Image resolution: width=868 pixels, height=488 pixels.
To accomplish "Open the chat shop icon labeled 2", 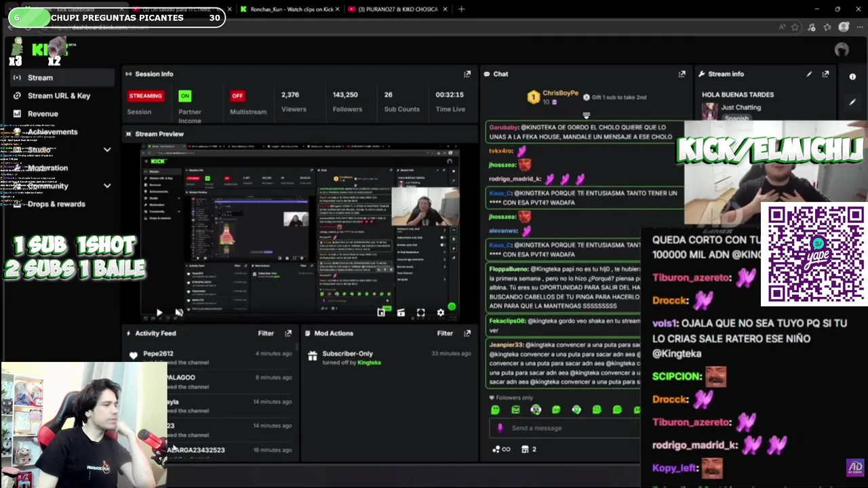I will (x=529, y=449).
